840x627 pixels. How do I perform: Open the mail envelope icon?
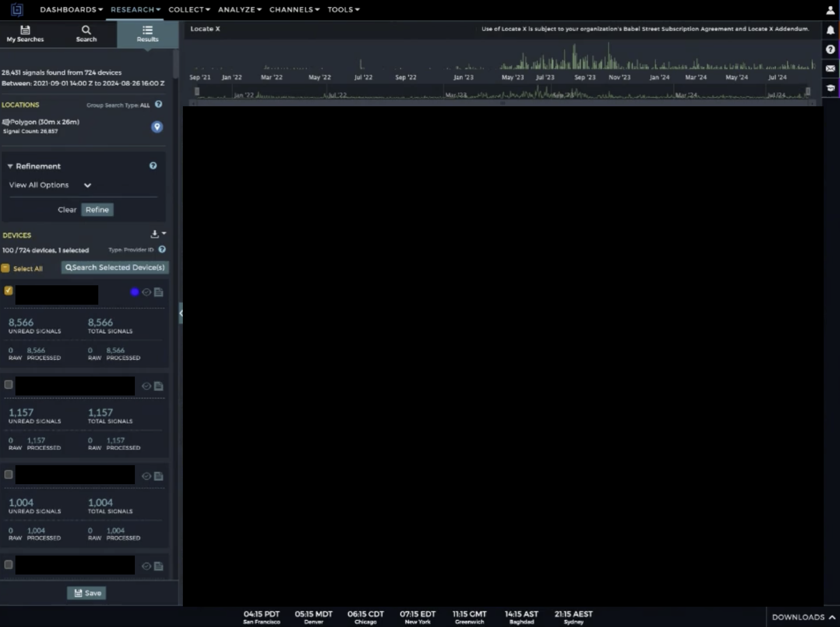(x=830, y=69)
